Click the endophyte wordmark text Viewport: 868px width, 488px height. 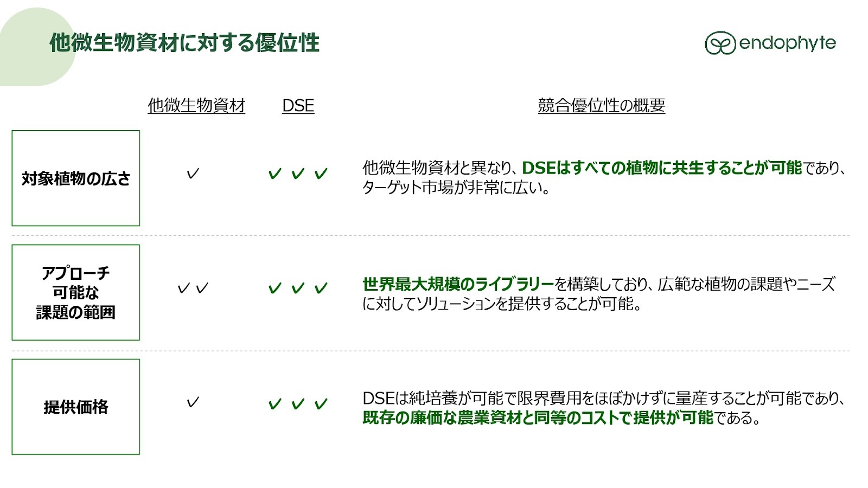click(x=787, y=43)
